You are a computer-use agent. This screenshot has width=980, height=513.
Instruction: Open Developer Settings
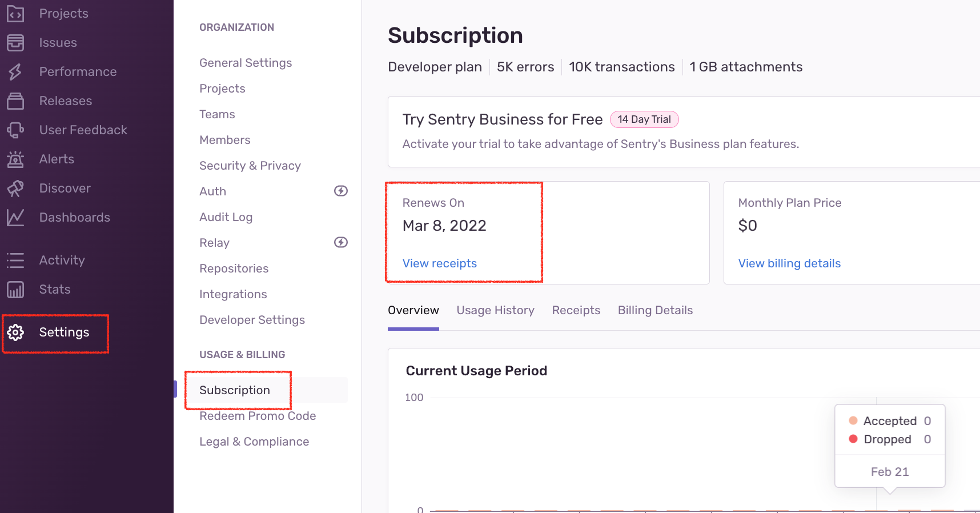[252, 320]
